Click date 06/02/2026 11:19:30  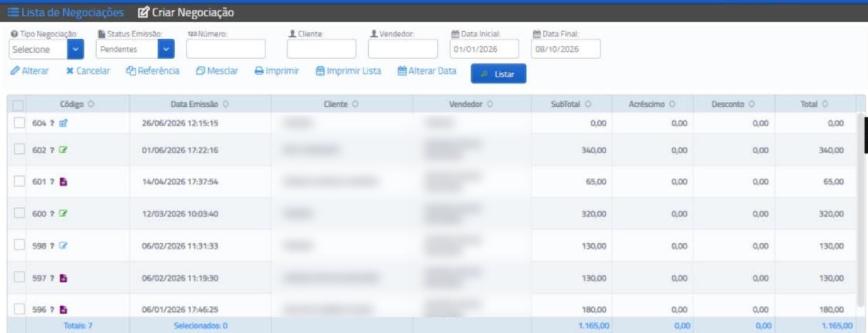tap(180, 278)
